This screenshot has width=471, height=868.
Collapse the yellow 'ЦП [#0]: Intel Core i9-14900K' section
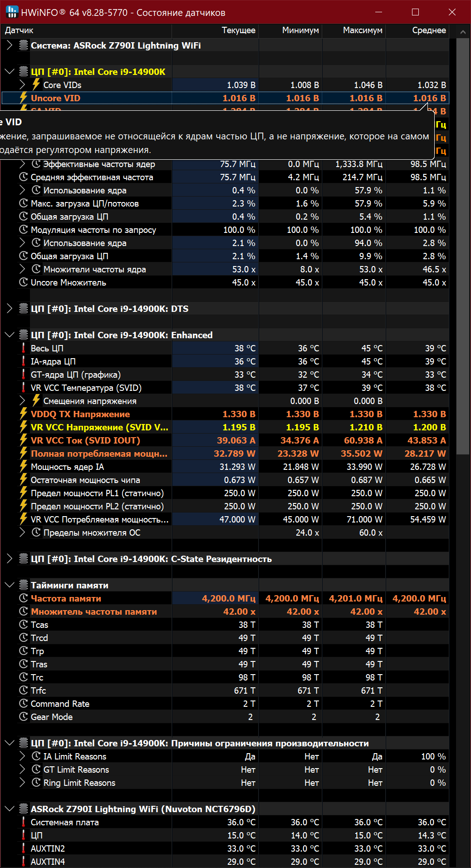click(10, 72)
